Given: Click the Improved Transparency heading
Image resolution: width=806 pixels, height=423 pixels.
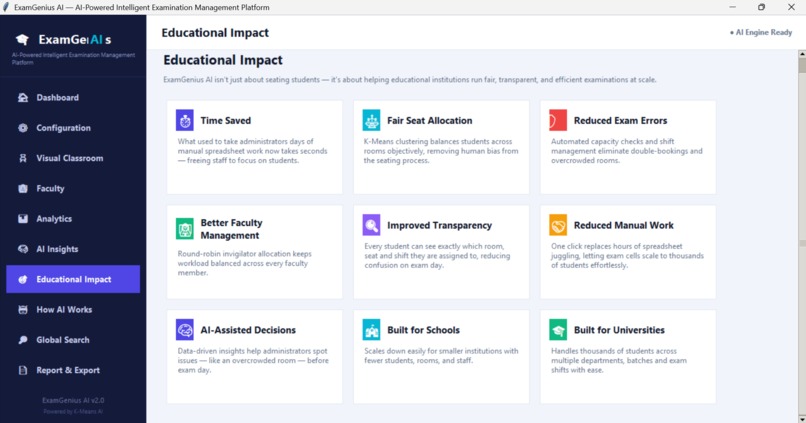Looking at the screenshot, I should 439,225.
